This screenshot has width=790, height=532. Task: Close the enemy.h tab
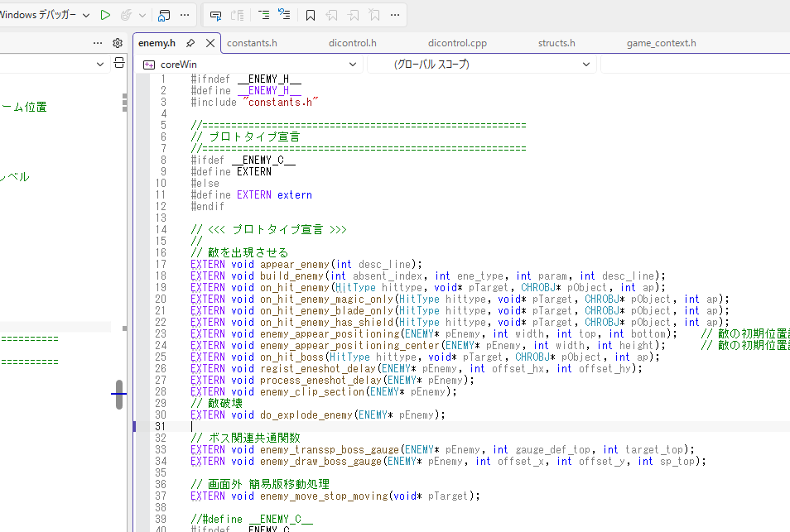[210, 43]
